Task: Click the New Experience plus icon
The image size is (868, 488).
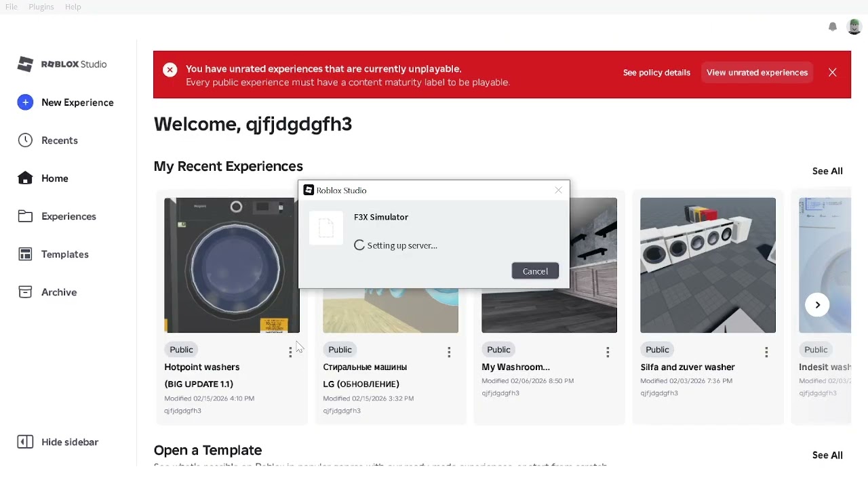Action: click(x=25, y=102)
